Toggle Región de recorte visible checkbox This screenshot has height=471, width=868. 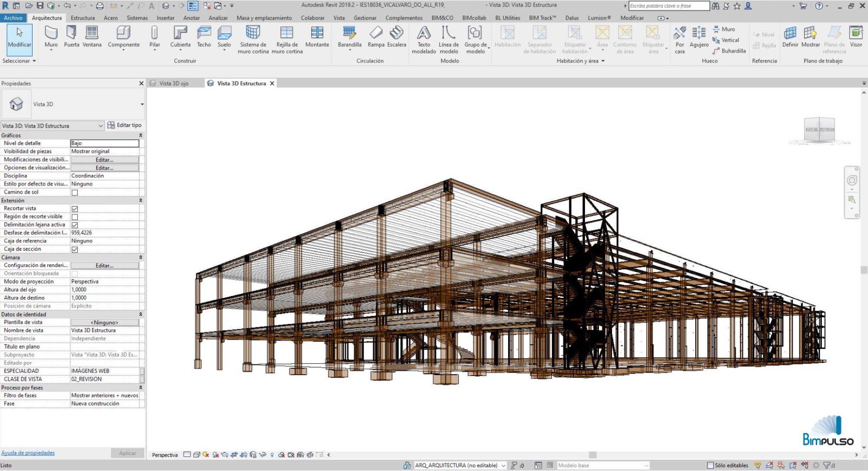(x=75, y=217)
